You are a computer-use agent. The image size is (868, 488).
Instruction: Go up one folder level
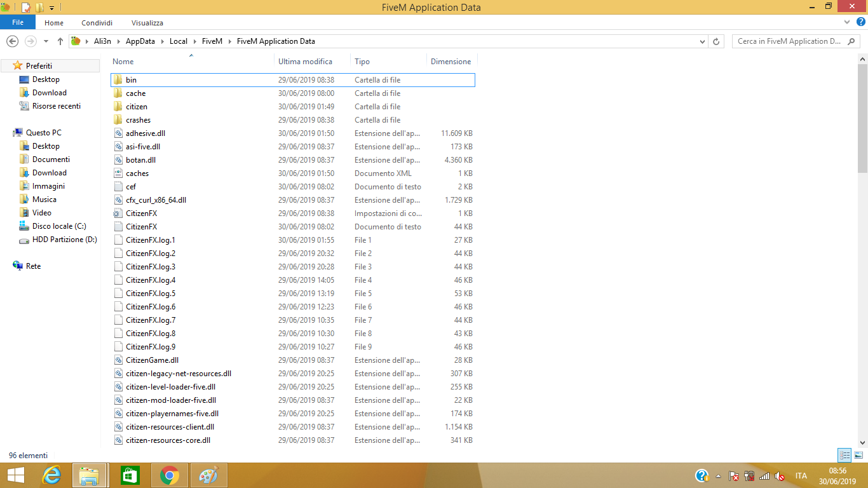coord(60,41)
